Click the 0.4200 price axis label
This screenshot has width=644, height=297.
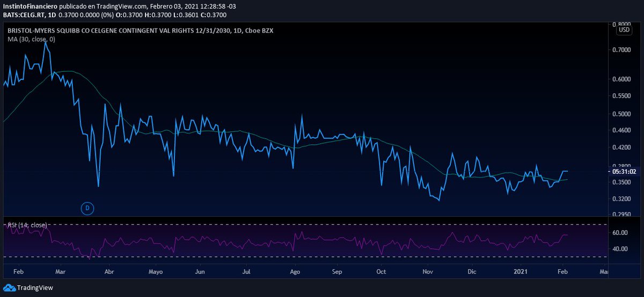coord(622,147)
